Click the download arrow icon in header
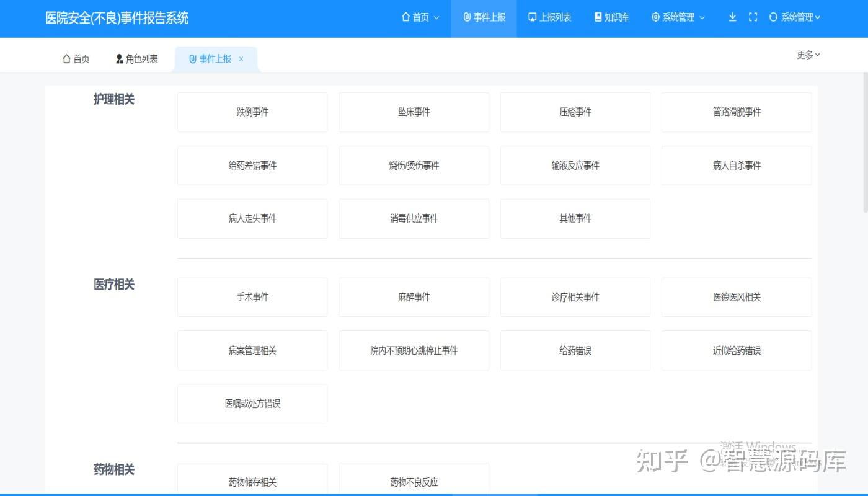Screen dimensions: 868x496 [732, 17]
